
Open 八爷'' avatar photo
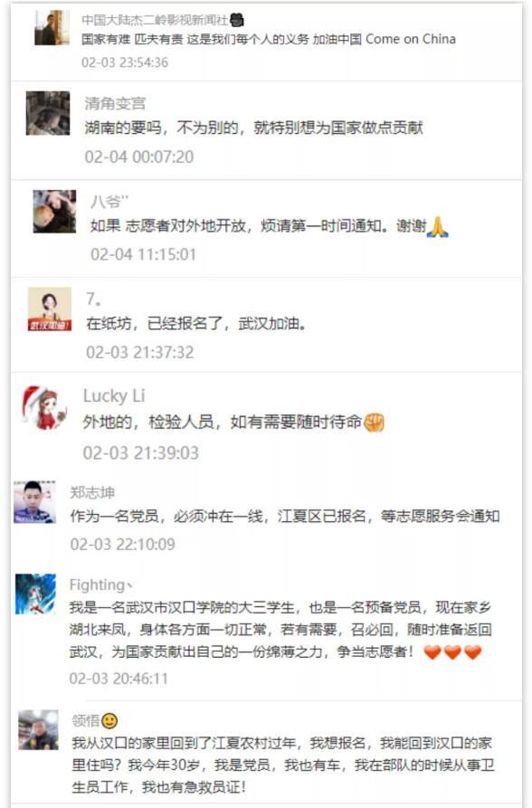54,212
